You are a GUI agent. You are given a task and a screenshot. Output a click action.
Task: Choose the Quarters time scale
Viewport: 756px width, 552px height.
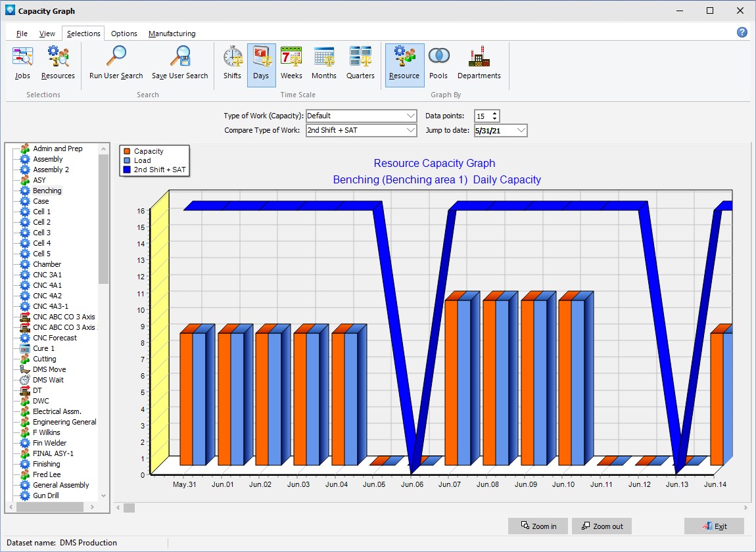[x=360, y=64]
